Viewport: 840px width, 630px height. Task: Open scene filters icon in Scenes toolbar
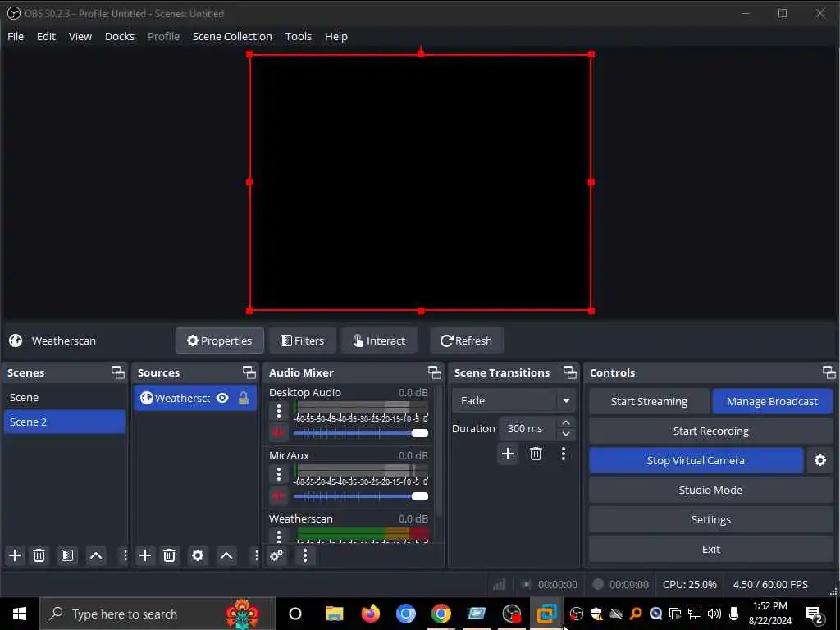click(67, 555)
